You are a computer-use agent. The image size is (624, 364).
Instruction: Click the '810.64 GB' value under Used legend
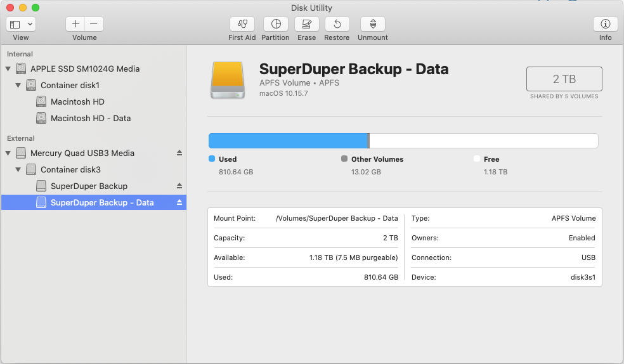click(236, 172)
